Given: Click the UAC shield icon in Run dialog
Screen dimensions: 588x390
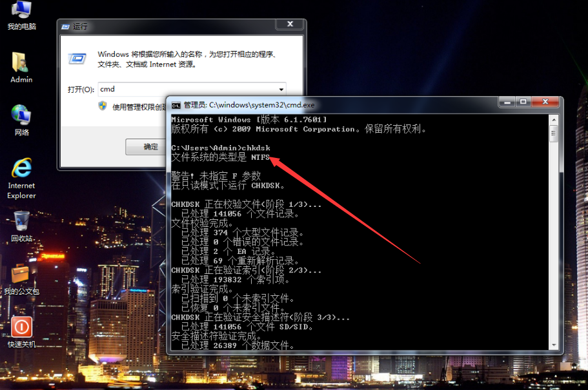Looking at the screenshot, I should pyautogui.click(x=103, y=106).
